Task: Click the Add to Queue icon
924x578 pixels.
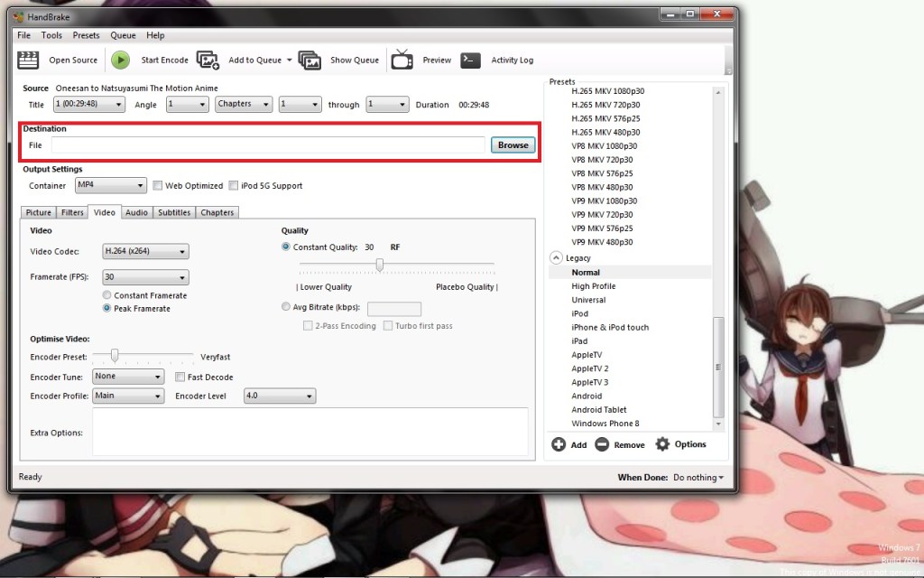Action: 208,60
